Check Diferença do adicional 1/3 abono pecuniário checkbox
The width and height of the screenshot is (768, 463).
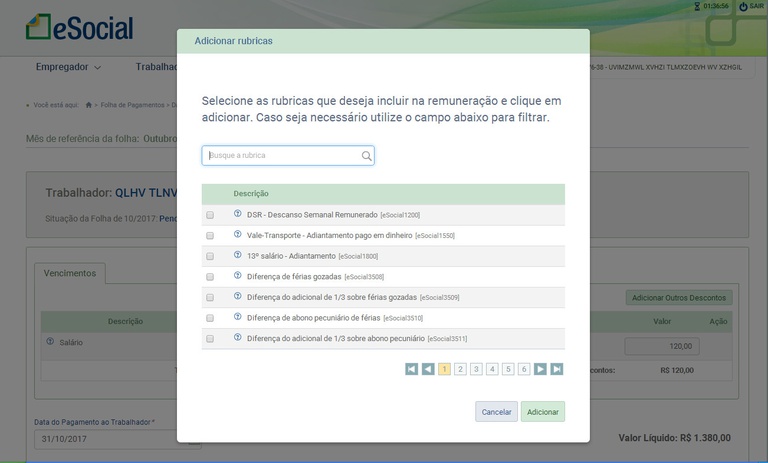coord(210,339)
